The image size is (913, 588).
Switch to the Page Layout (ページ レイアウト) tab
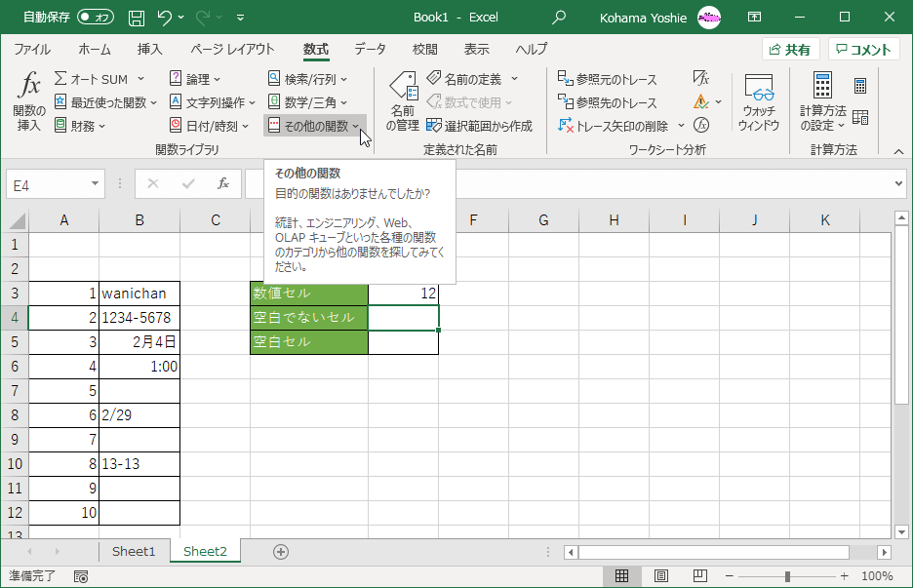[x=232, y=50]
